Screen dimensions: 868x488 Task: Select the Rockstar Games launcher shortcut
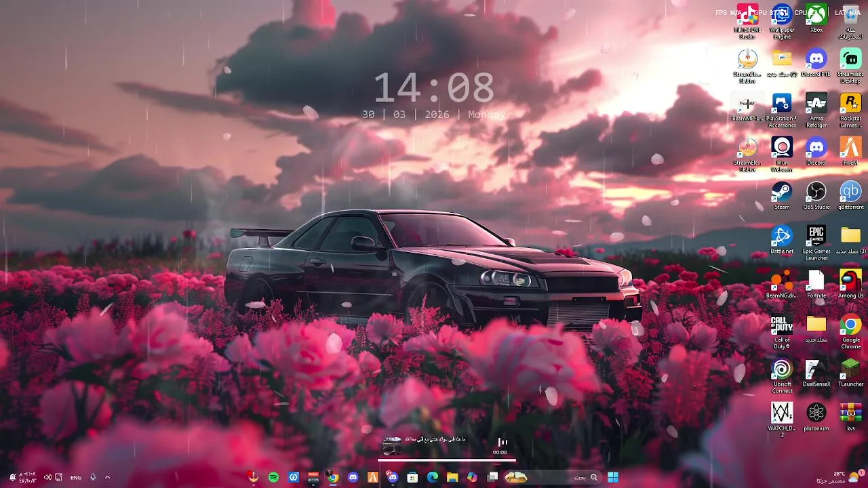click(x=851, y=110)
